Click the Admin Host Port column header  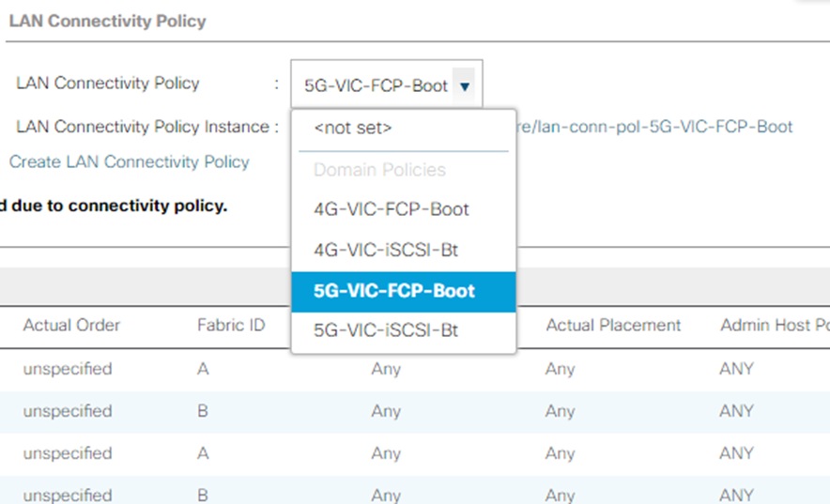coord(770,326)
